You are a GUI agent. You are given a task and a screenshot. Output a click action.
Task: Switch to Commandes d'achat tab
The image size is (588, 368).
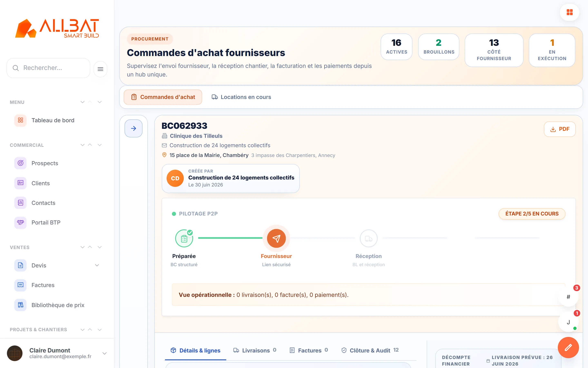click(x=163, y=97)
